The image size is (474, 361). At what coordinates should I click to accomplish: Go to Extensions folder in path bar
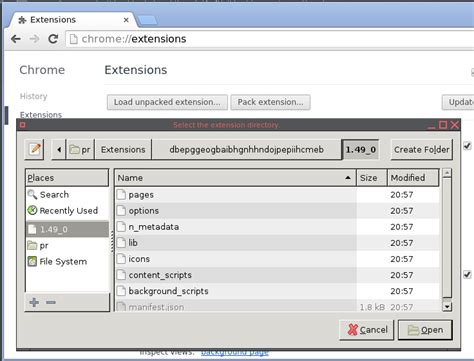click(x=123, y=150)
